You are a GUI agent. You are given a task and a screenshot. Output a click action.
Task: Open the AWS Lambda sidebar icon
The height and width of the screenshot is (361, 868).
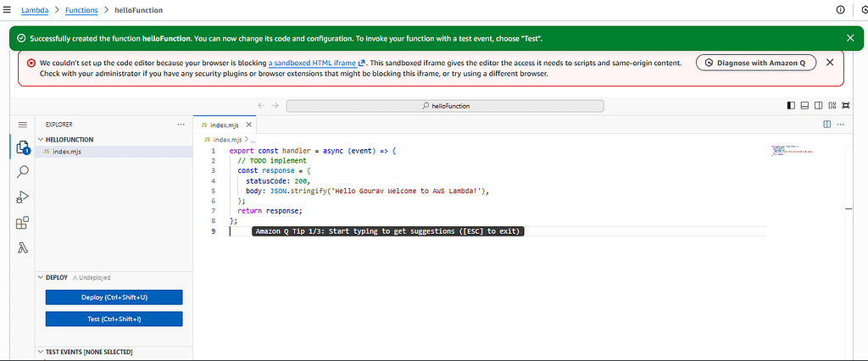[x=23, y=248]
